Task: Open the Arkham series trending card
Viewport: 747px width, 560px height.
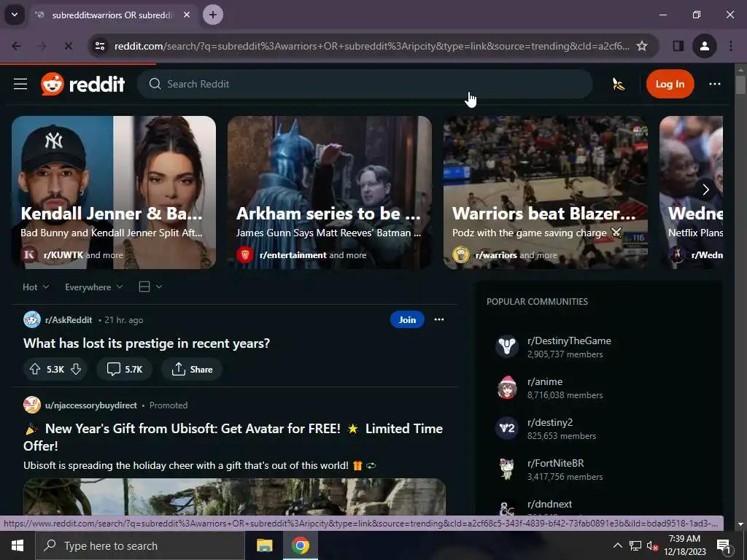Action: (330, 192)
